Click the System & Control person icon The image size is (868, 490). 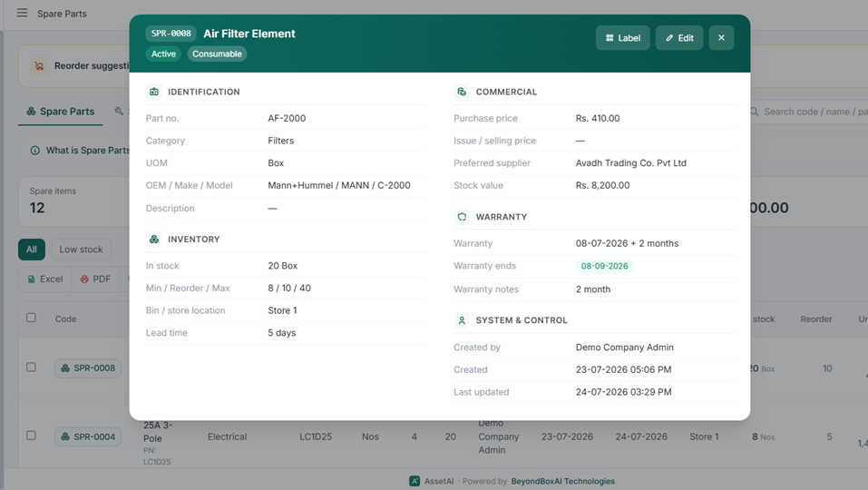point(462,320)
